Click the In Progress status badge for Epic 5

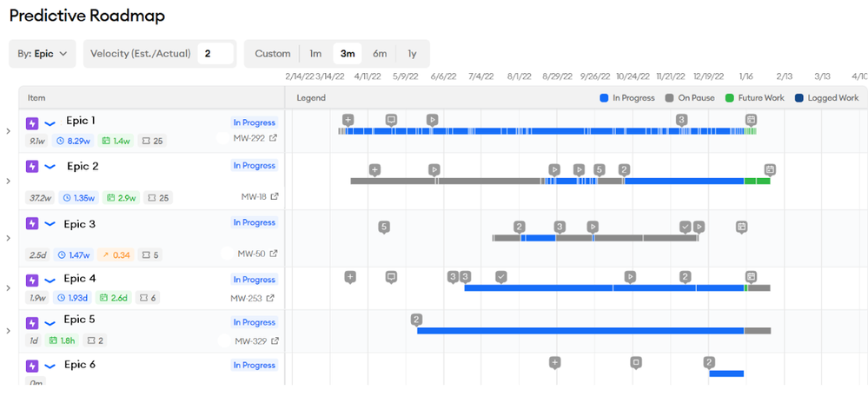(x=254, y=322)
